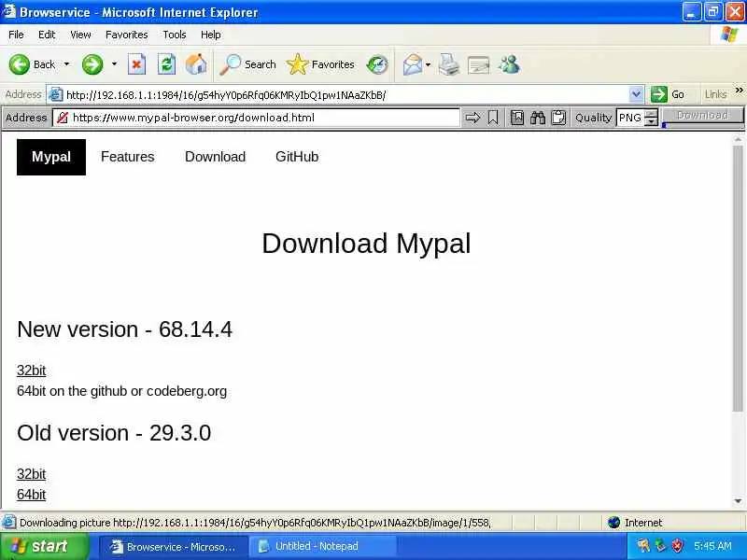Click the first system tray icon
Viewport: 747px width, 560px height.
(643, 546)
